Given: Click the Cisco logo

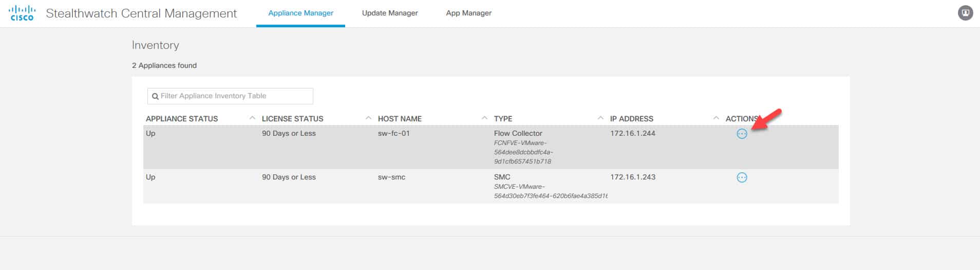Looking at the screenshot, I should coord(22,13).
